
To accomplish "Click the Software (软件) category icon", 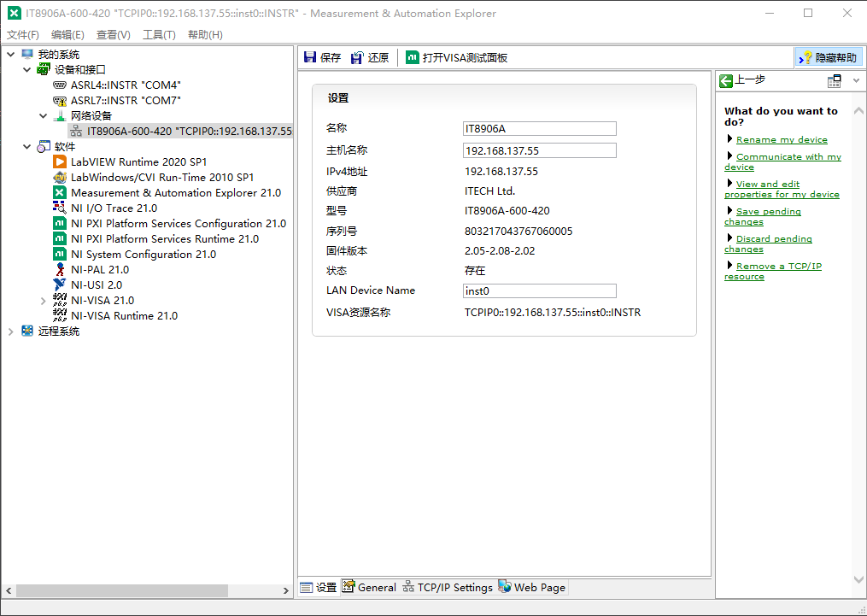I will [44, 147].
